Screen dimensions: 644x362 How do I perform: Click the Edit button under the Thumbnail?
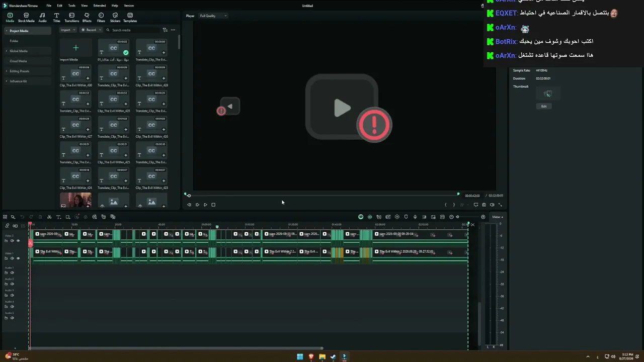coord(544,106)
